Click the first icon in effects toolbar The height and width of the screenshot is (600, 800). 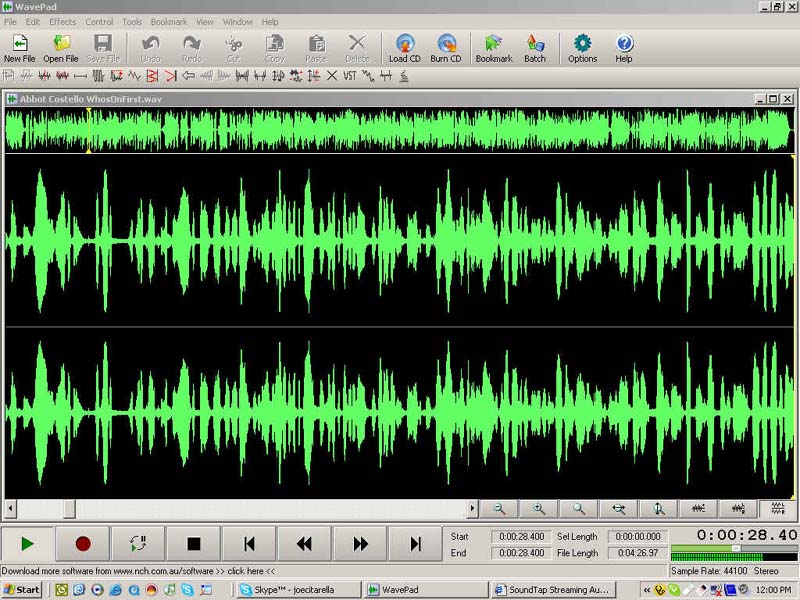tap(9, 76)
